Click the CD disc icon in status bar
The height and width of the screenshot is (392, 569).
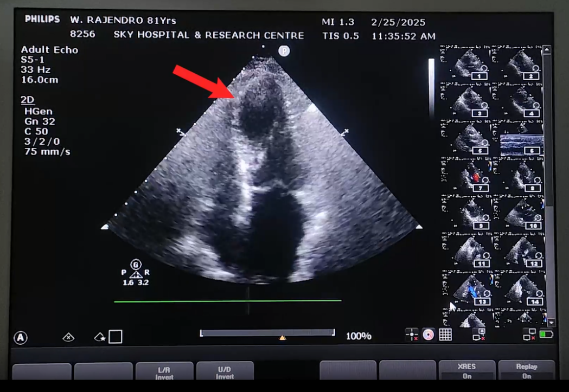tap(429, 335)
